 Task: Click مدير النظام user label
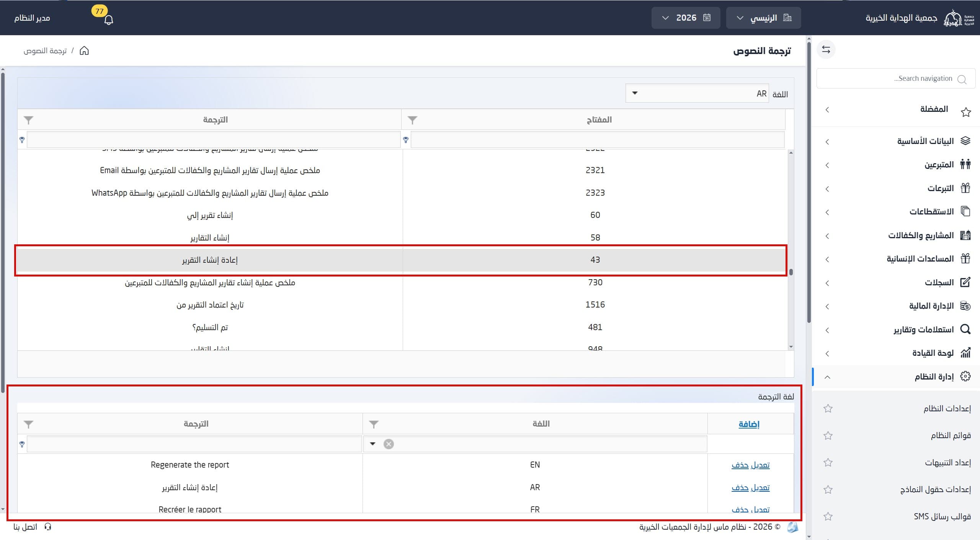tap(32, 18)
